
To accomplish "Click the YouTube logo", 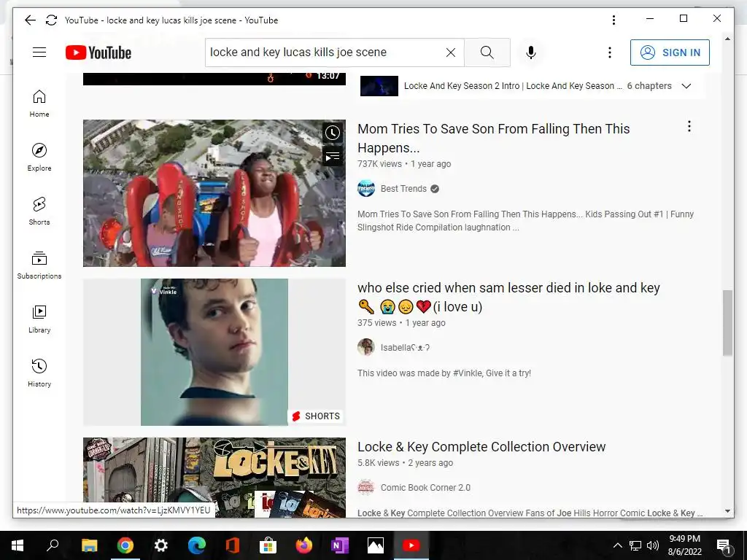I will point(98,52).
